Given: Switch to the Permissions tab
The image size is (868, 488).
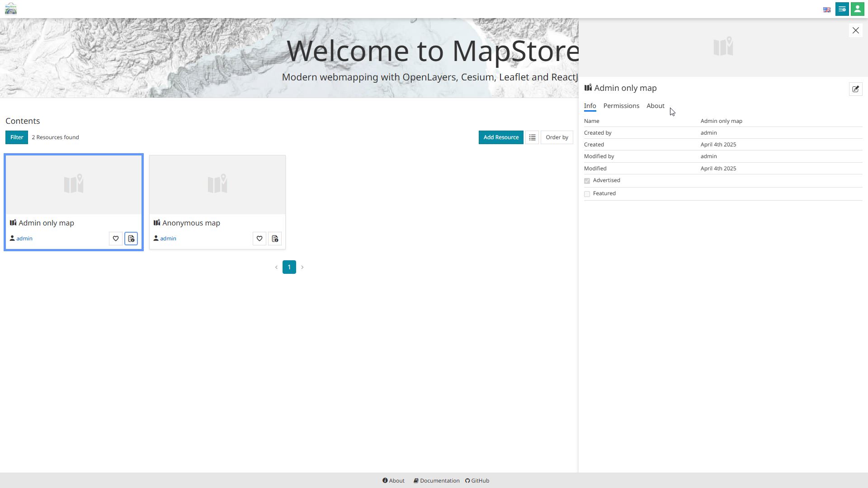Looking at the screenshot, I should (x=621, y=106).
